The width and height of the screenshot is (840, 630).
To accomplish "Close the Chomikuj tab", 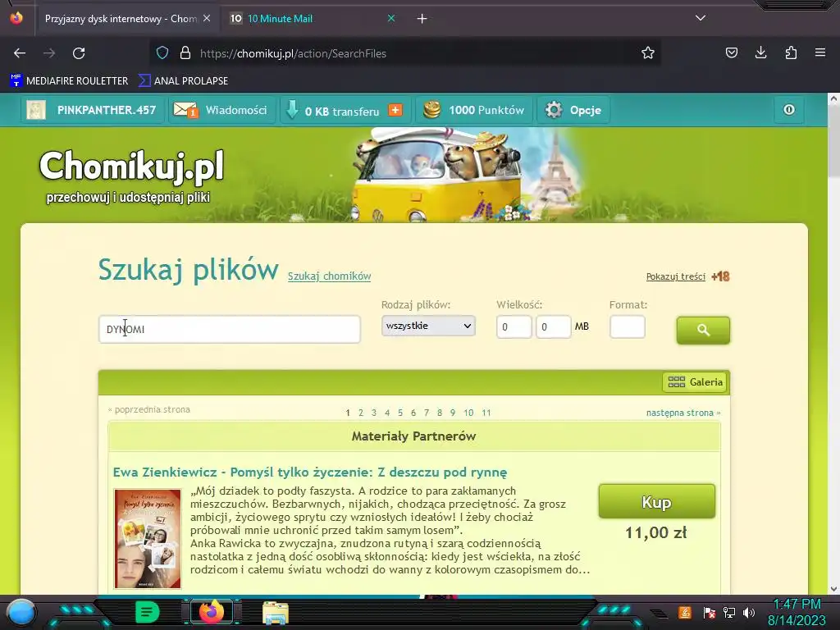I will (x=207, y=18).
